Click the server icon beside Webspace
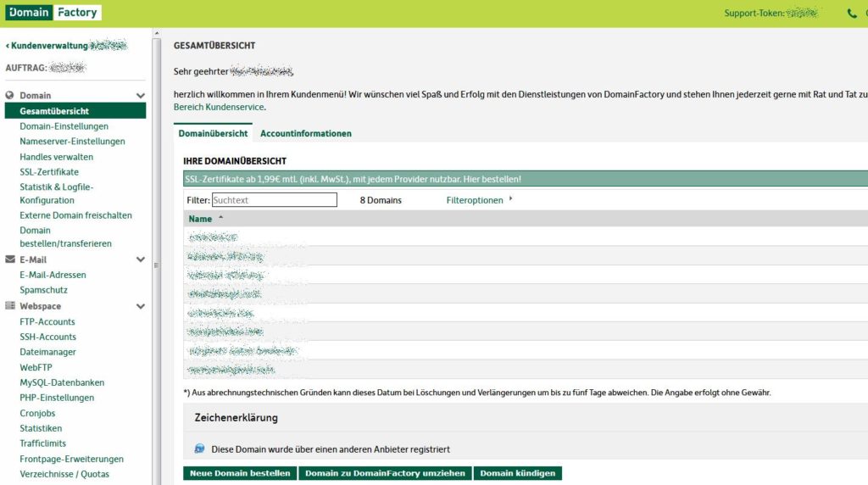Image resolution: width=868 pixels, height=485 pixels. pos(10,305)
